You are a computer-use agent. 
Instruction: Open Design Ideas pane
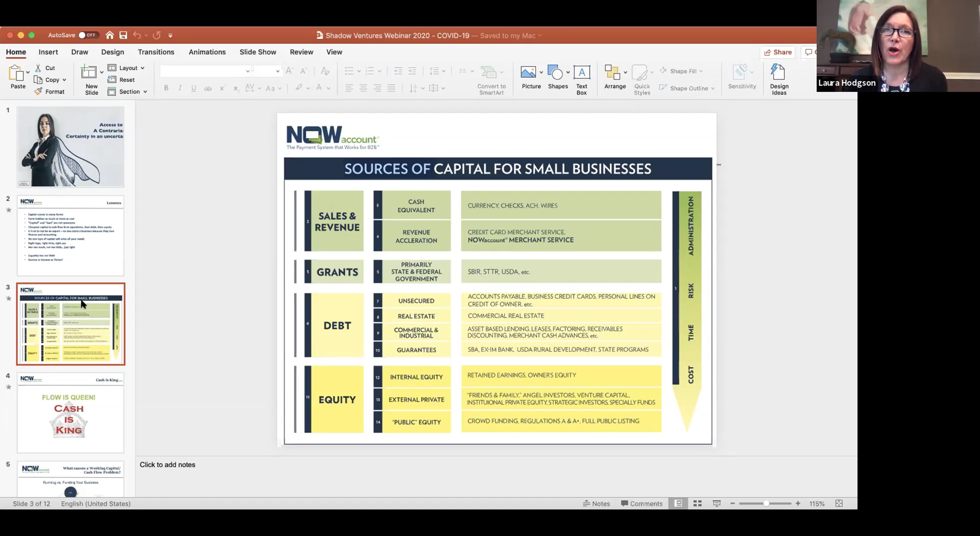pyautogui.click(x=779, y=80)
